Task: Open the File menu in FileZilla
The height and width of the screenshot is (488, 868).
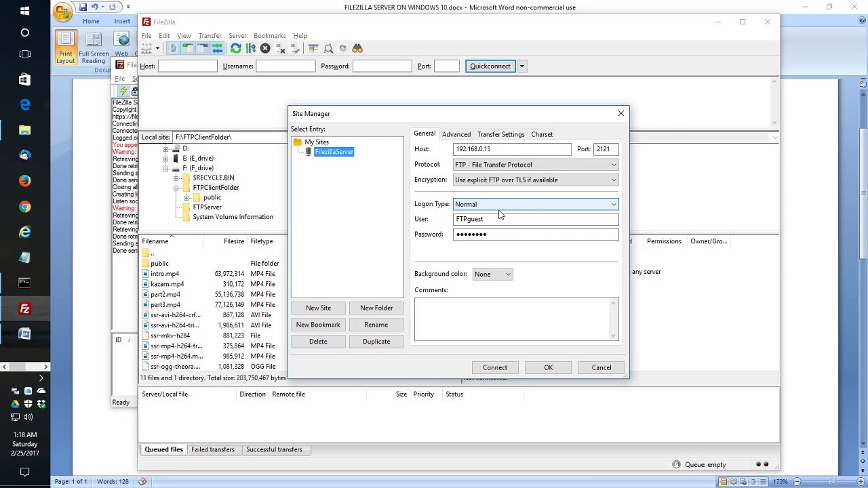Action: click(x=146, y=35)
